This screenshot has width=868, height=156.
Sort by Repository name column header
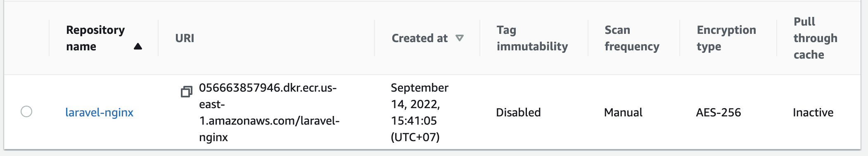pos(95,38)
